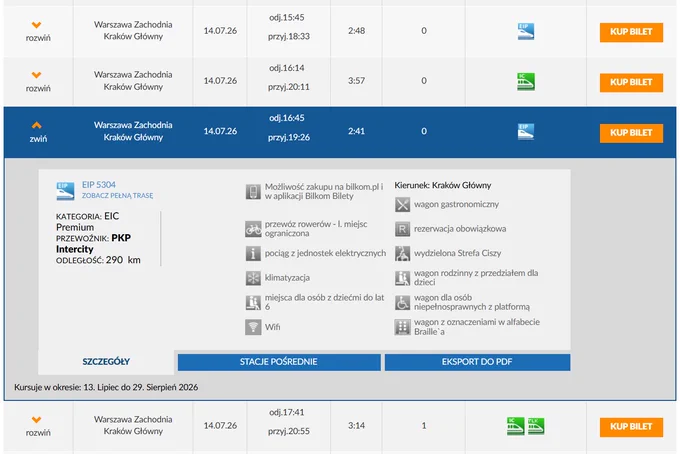Click IC train icon in 17:41 row
The width and height of the screenshot is (680, 454).
coord(516,426)
